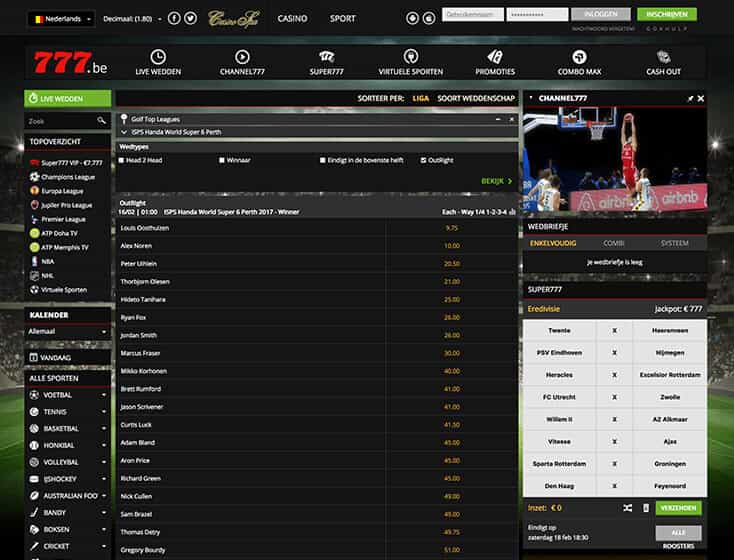Pick X draw for PSV Eindhoven match
The height and width of the screenshot is (560, 734).
tap(615, 353)
